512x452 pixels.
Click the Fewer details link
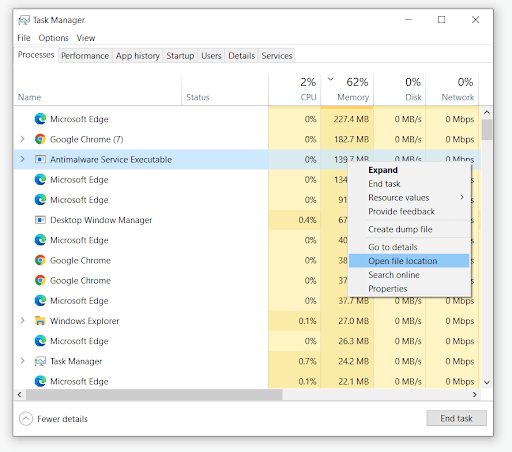(x=62, y=419)
